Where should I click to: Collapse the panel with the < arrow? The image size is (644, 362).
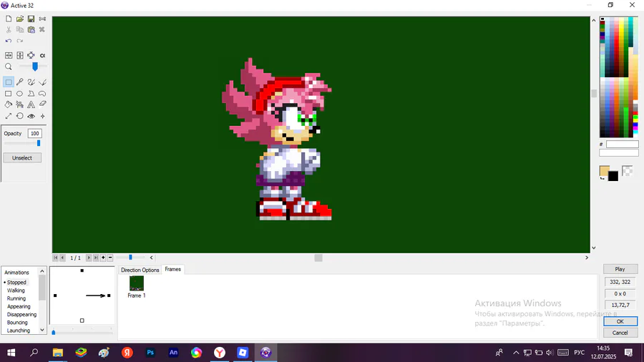[x=151, y=258]
